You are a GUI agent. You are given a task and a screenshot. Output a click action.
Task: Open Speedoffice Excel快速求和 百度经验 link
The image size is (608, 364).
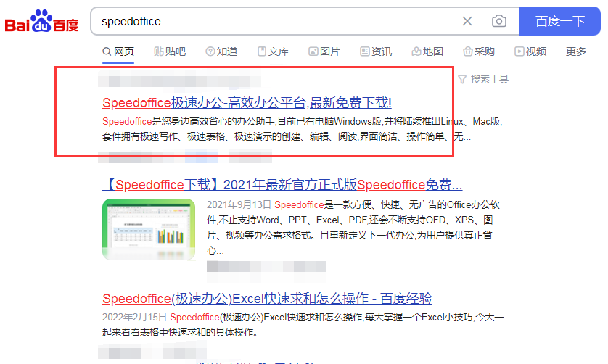point(267,299)
